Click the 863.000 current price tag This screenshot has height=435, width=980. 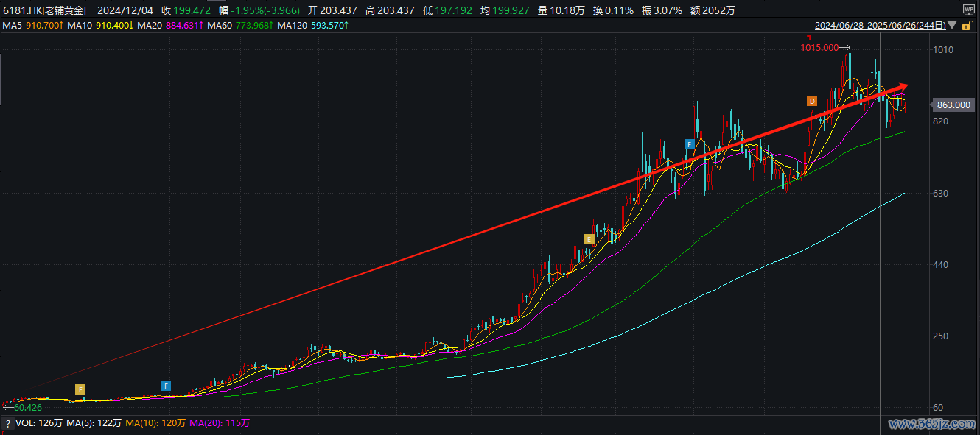954,105
